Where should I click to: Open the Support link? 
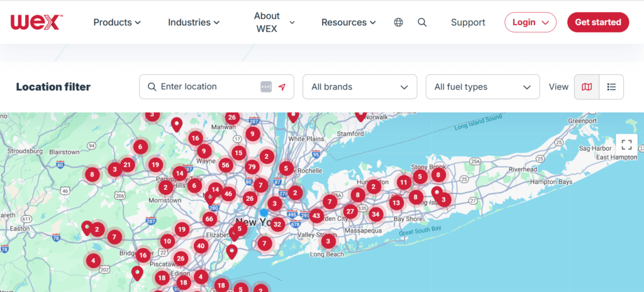click(x=468, y=22)
